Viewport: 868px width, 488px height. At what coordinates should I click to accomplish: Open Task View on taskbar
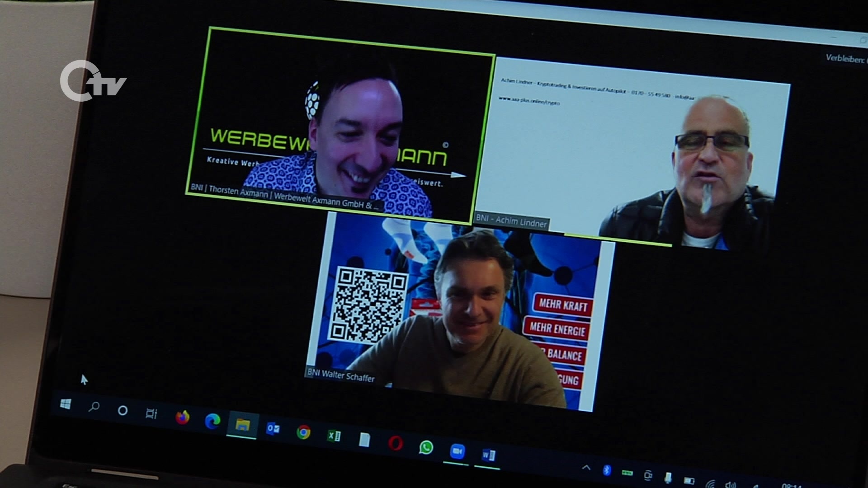click(151, 414)
